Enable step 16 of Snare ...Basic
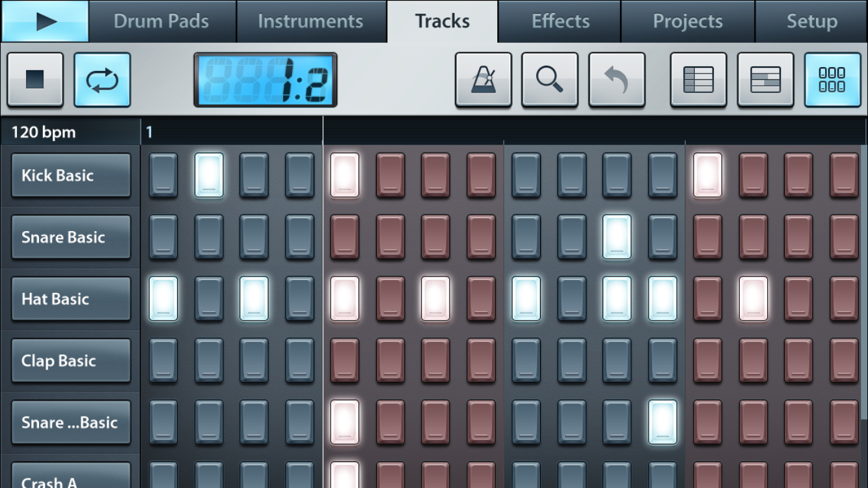This screenshot has width=868, height=488. (845, 422)
